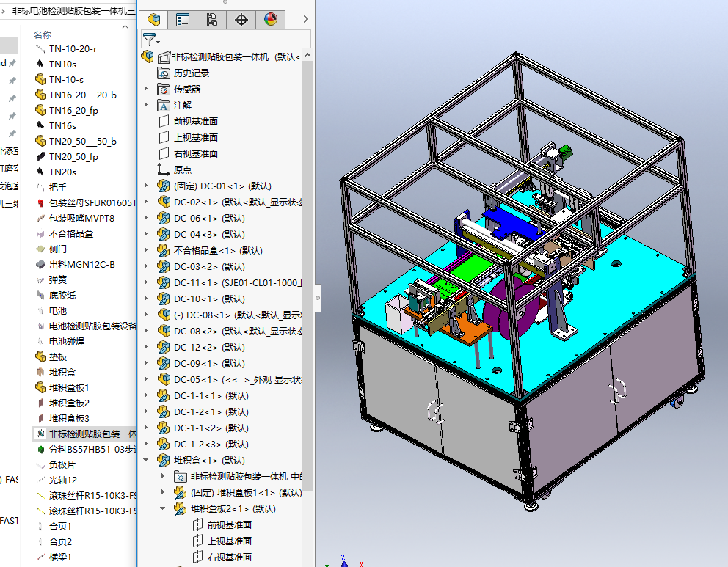Open the feature tree filter dropdown

pos(151,40)
